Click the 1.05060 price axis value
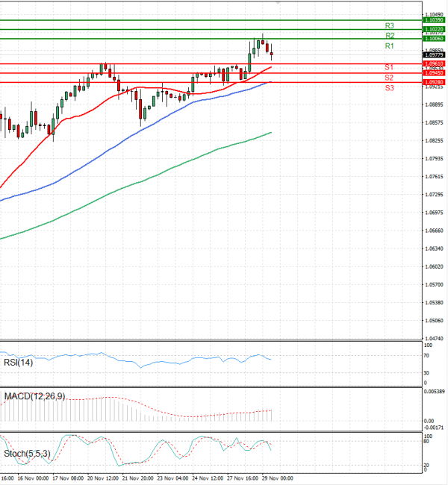The width and height of the screenshot is (448, 485). pyautogui.click(x=434, y=320)
